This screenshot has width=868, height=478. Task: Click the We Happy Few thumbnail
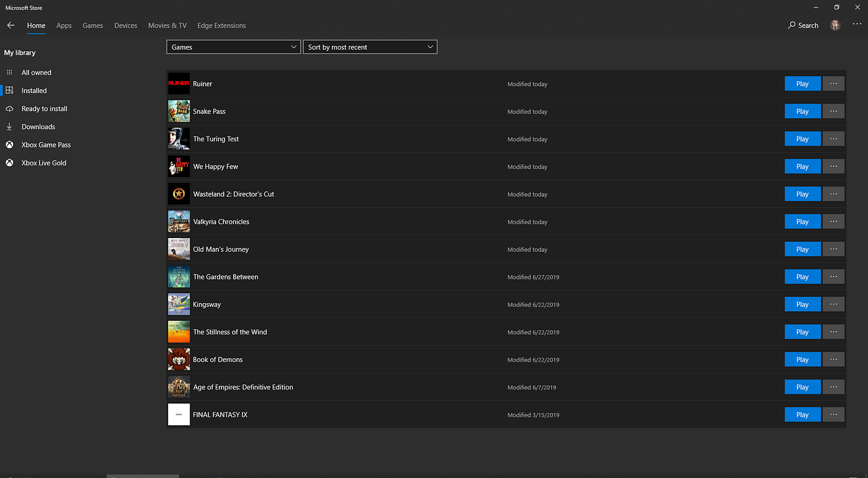pos(179,166)
